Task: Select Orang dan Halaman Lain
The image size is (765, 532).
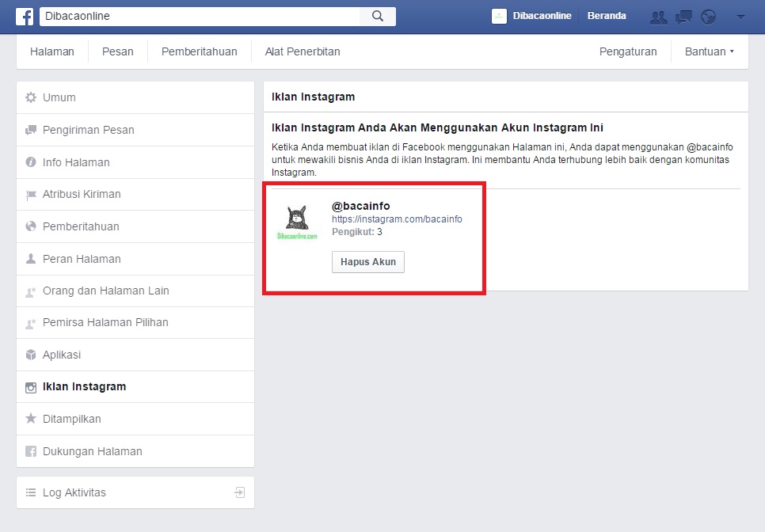Action: click(135, 291)
